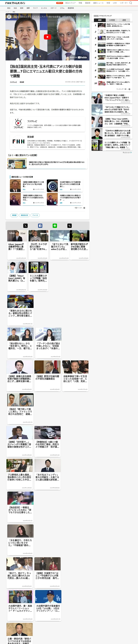Click the FNN channel avatar in video

pos(9,17)
